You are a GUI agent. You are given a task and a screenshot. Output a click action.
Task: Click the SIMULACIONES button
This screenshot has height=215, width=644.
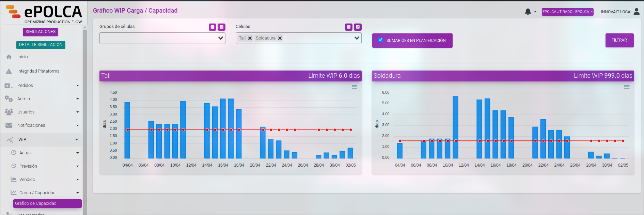point(41,32)
